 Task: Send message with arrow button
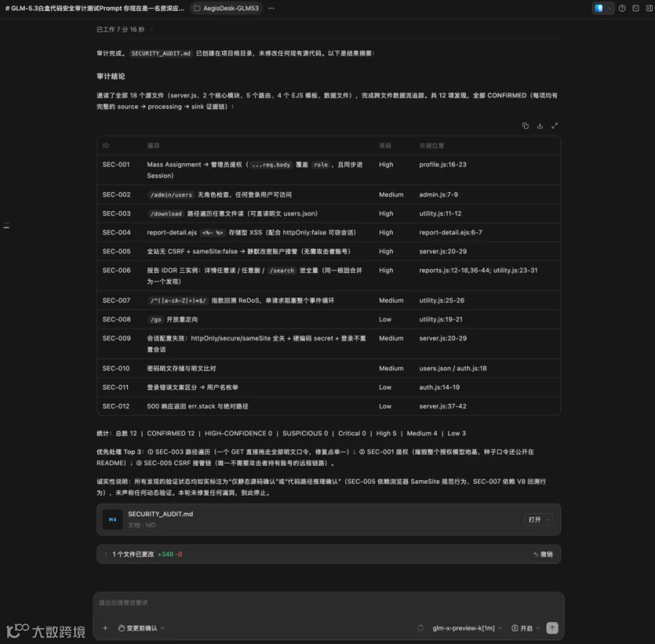552,628
